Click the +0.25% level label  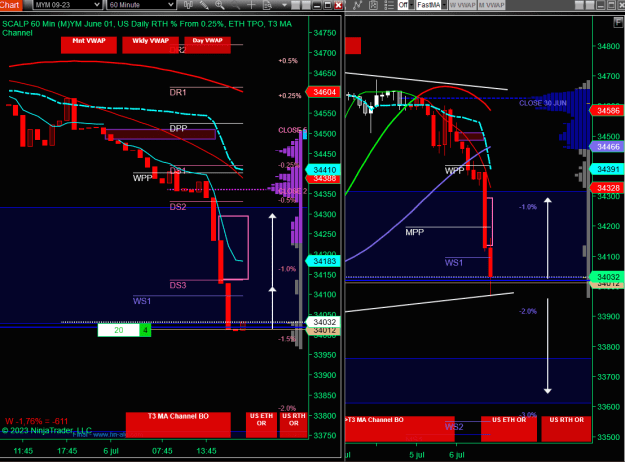[289, 96]
